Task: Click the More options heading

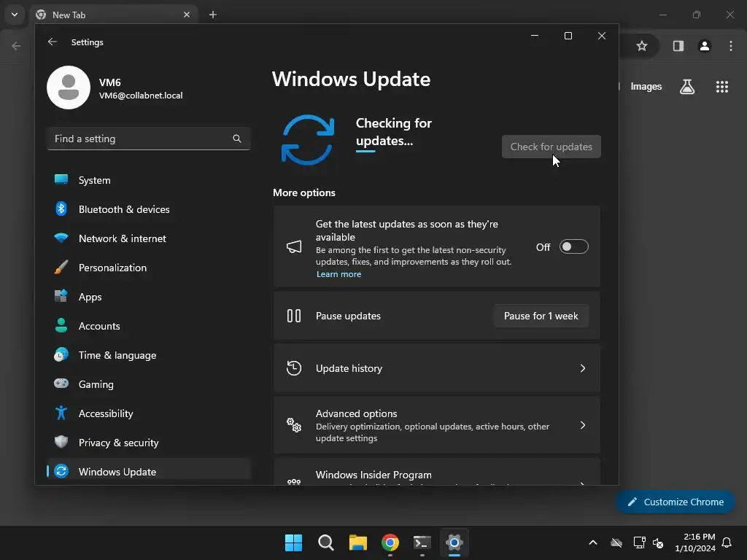Action: [304, 192]
